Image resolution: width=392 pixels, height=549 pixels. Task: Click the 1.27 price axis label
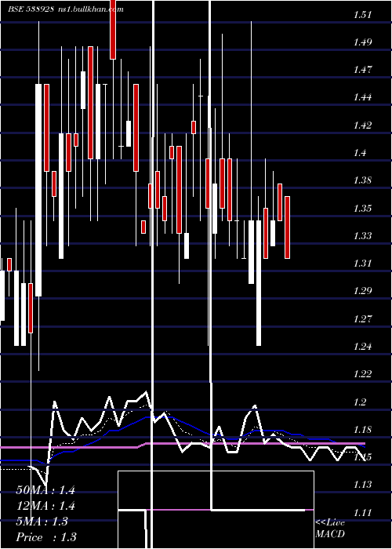coord(362,319)
